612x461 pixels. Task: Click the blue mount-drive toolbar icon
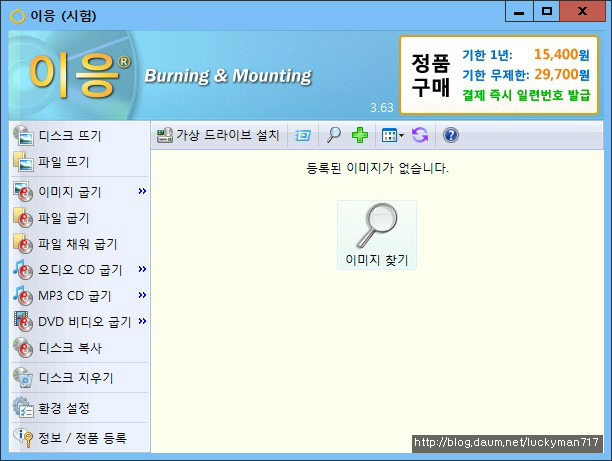click(303, 135)
